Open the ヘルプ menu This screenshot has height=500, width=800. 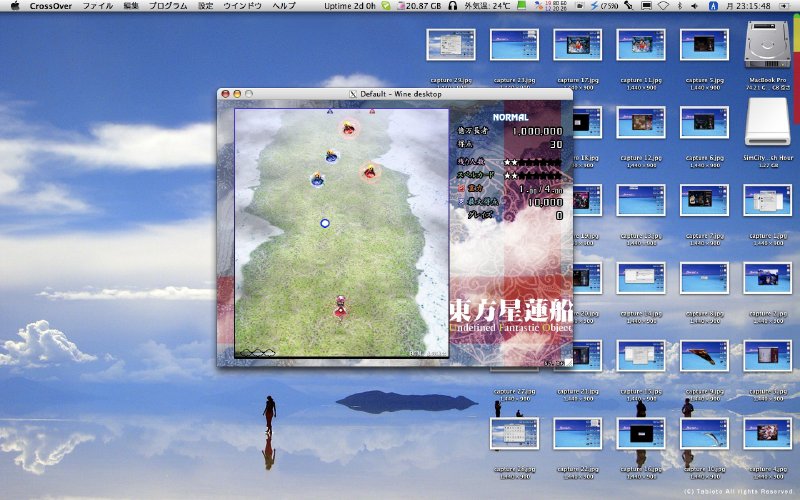coord(284,6)
